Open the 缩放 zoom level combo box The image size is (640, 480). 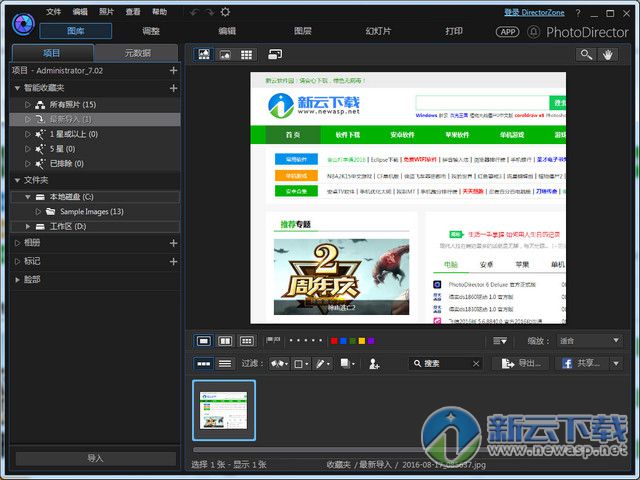click(589, 341)
